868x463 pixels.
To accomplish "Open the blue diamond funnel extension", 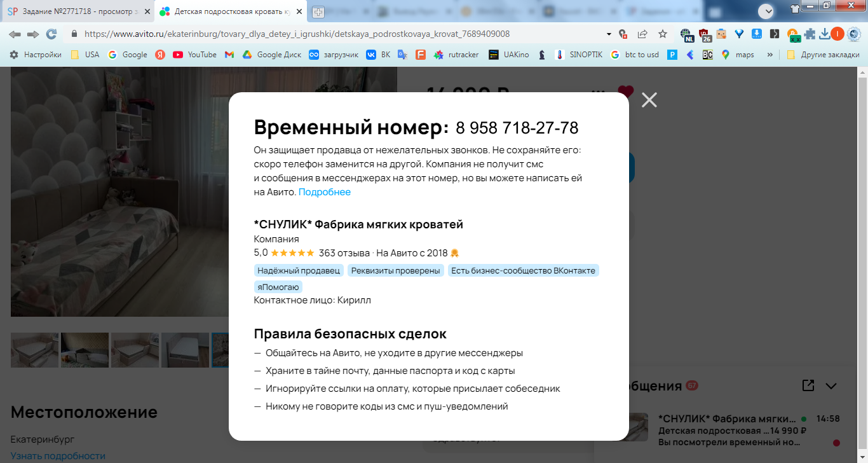I will [x=739, y=34].
